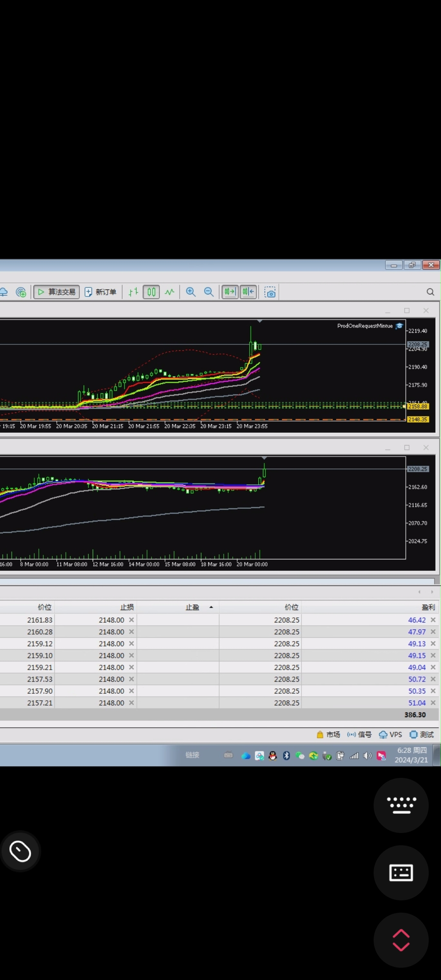
Task: Open the 信号 signals tab
Action: pos(359,735)
